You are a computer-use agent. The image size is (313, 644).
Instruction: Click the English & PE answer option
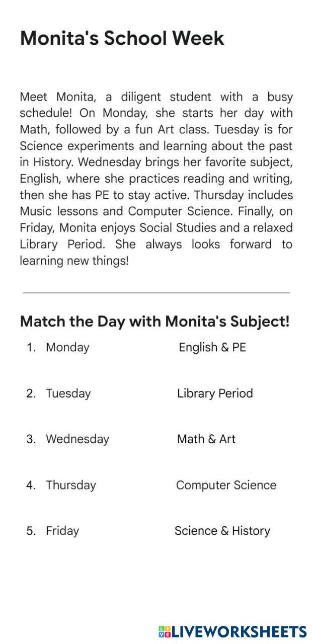click(212, 347)
